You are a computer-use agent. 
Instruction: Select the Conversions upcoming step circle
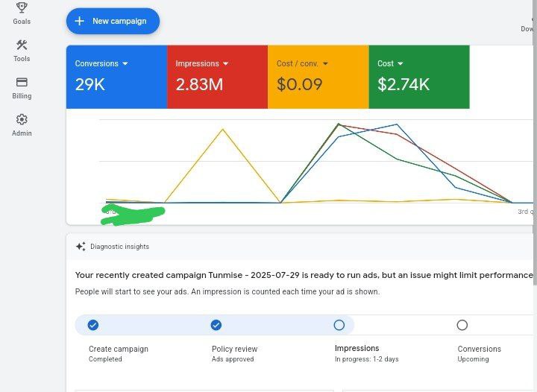pos(462,325)
